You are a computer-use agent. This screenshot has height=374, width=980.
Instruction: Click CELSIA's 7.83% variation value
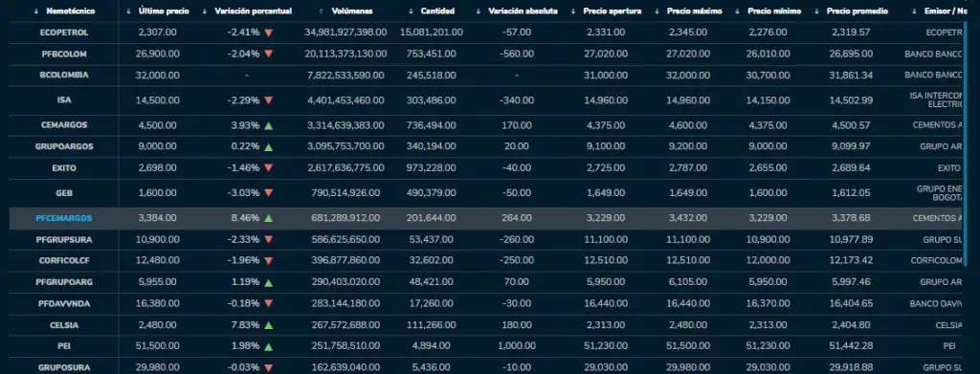pyautogui.click(x=245, y=325)
